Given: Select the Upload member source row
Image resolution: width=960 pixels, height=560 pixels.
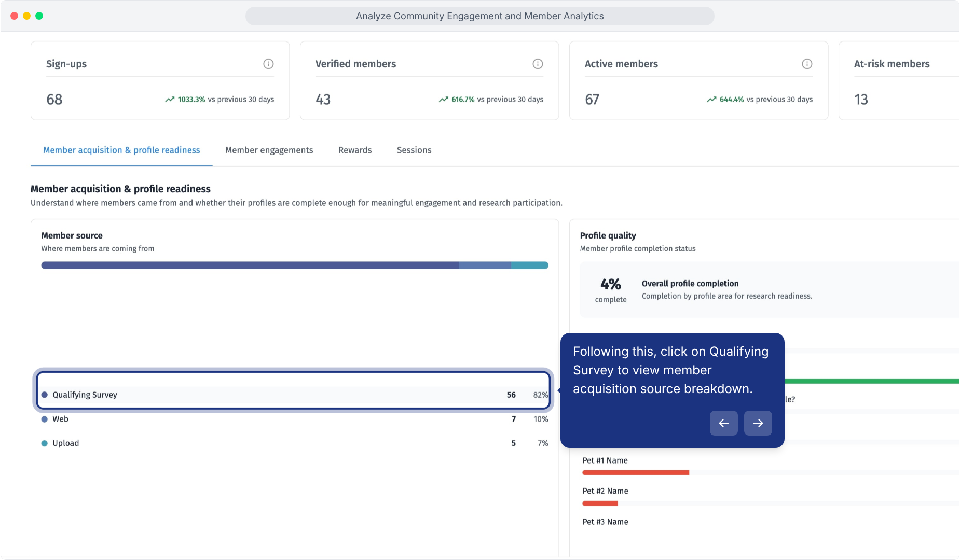Looking at the screenshot, I should tap(294, 443).
